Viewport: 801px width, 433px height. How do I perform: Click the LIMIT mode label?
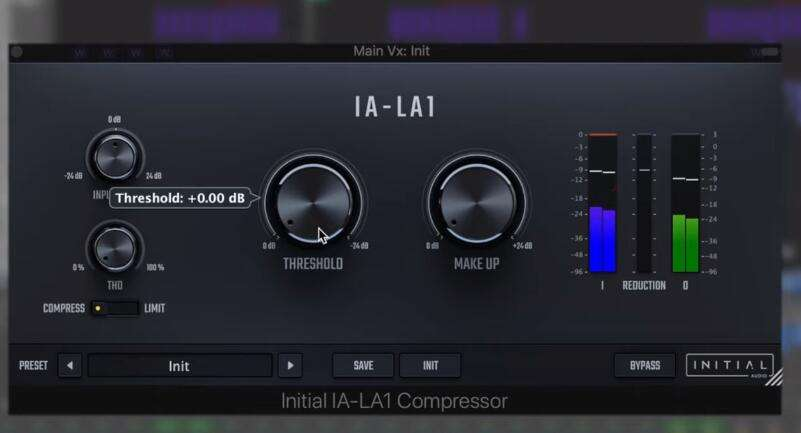(x=154, y=308)
